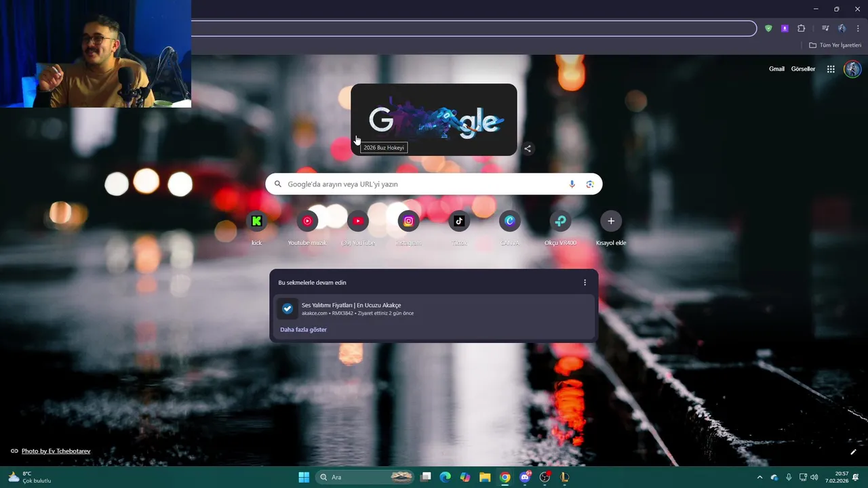Open the Chrome profile avatar in toolbar
This screenshot has height=488, width=868.
point(842,28)
